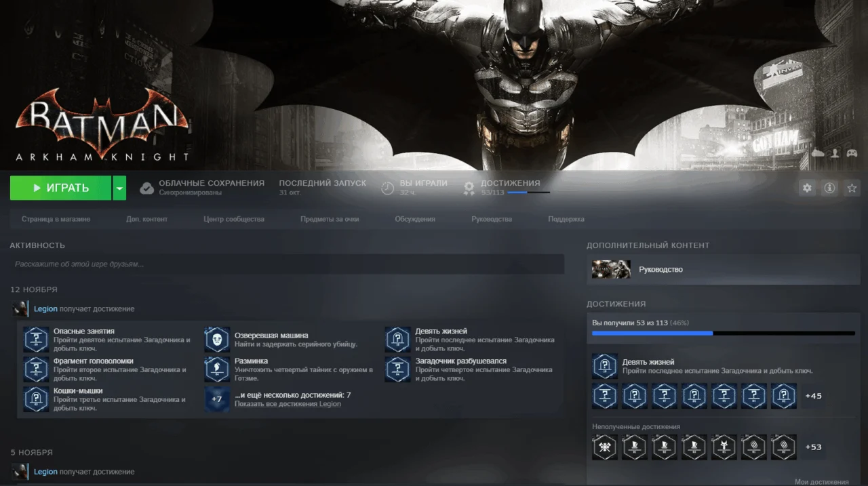Click the Руководство thumbnail image

click(611, 269)
